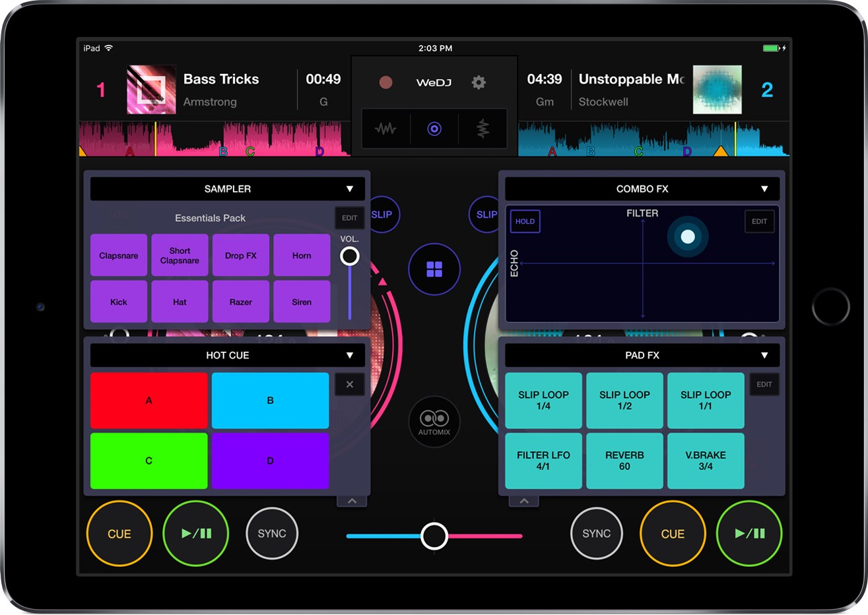The width and height of the screenshot is (868, 615).
Task: Enable SLIP mode on deck 2
Action: tap(486, 214)
